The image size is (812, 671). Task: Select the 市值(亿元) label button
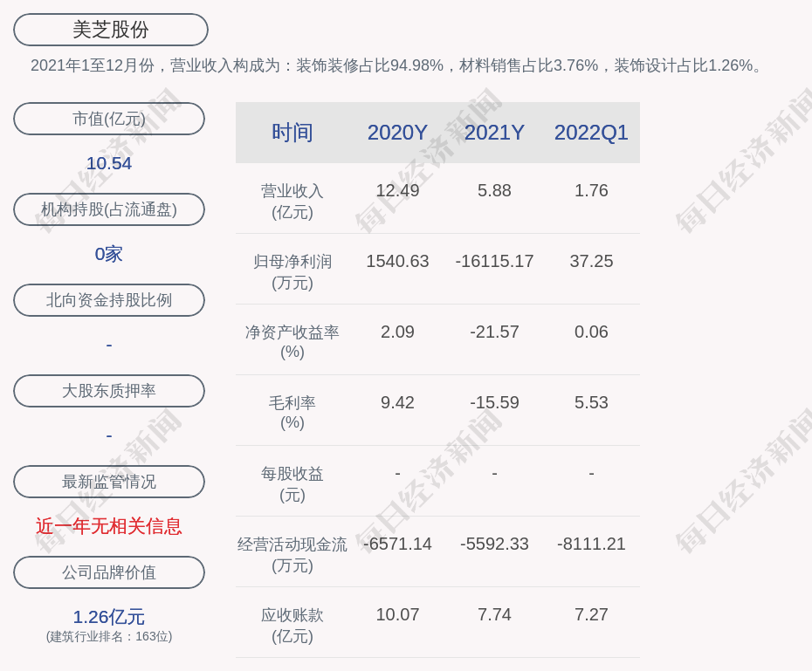coord(109,119)
